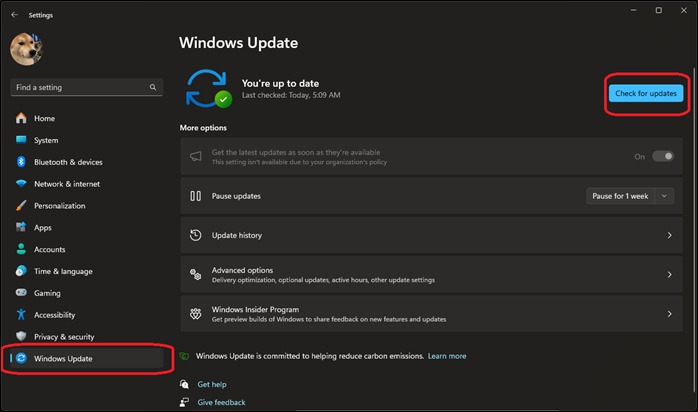Open Time & language settings

pos(62,271)
